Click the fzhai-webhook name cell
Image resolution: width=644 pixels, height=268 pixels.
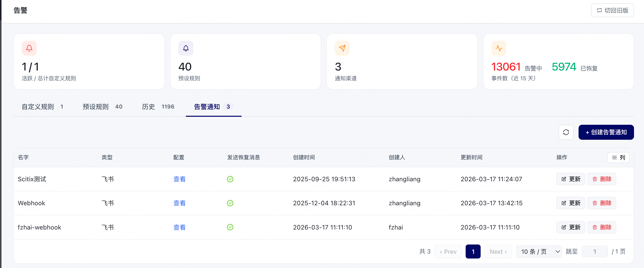click(x=39, y=227)
